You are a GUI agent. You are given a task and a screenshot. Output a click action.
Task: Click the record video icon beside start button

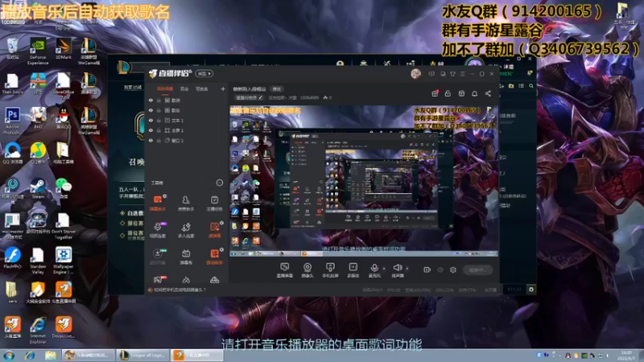coord(427,269)
